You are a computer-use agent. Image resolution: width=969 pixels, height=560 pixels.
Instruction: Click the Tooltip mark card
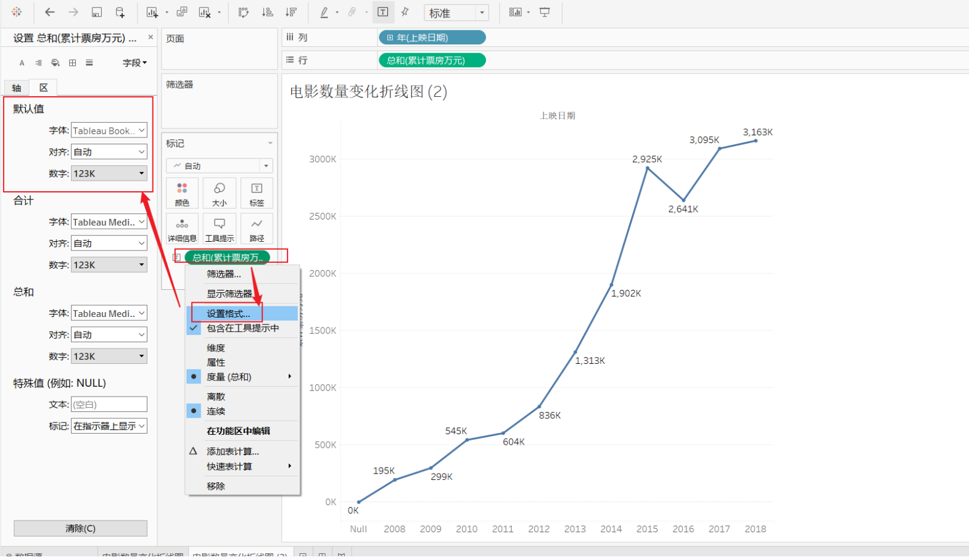[x=220, y=228]
